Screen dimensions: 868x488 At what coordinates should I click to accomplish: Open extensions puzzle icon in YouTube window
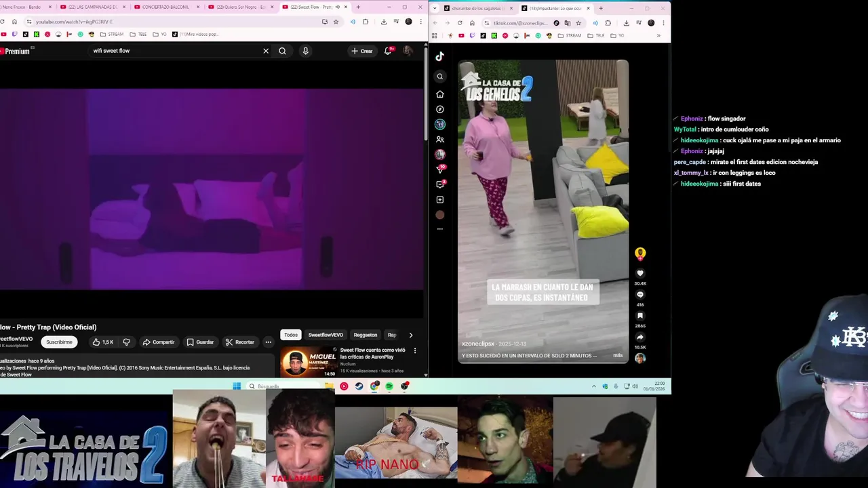pyautogui.click(x=366, y=22)
